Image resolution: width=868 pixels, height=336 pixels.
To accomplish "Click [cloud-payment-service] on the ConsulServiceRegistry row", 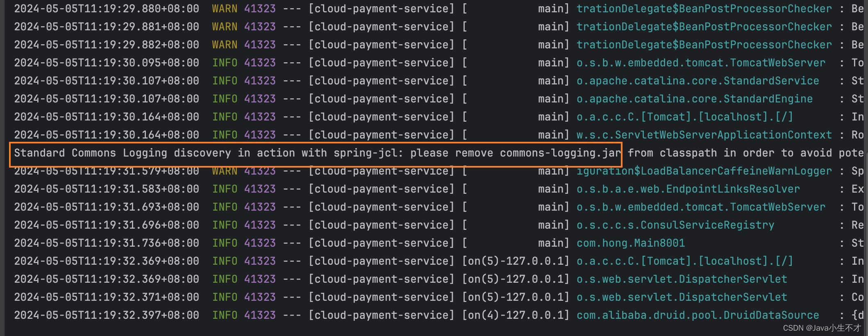I will point(381,225).
